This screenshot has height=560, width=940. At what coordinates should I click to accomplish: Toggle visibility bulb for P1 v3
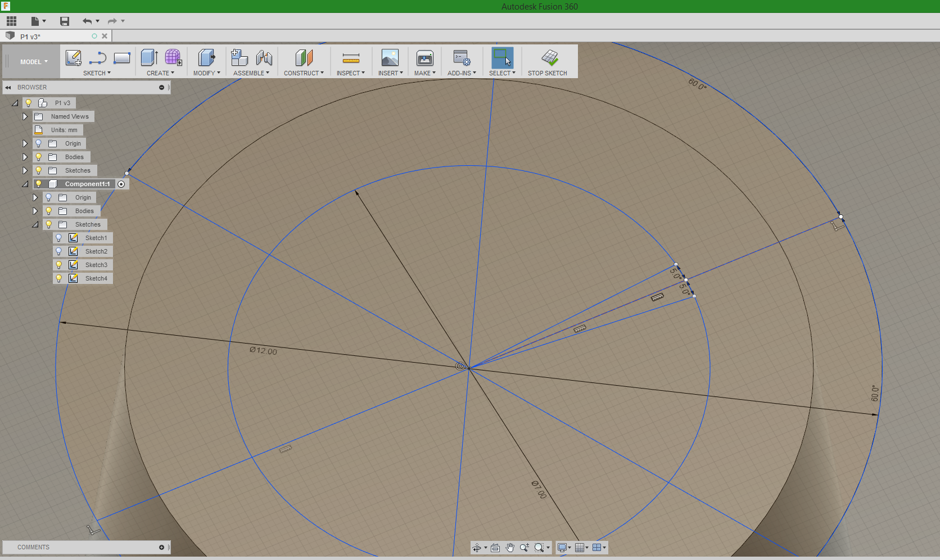28,103
